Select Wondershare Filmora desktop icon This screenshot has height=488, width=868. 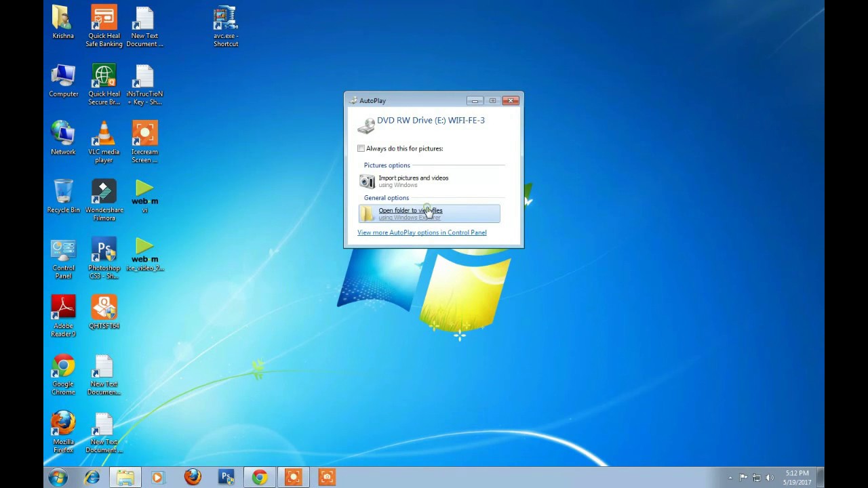click(x=104, y=201)
